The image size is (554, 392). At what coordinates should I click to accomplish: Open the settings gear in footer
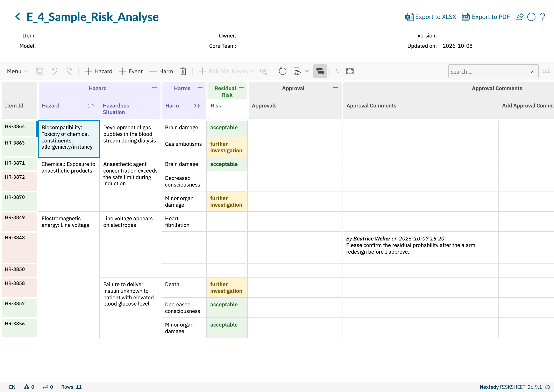click(547, 387)
